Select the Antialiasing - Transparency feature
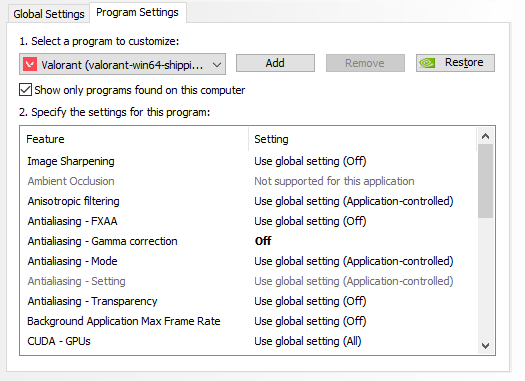 92,301
